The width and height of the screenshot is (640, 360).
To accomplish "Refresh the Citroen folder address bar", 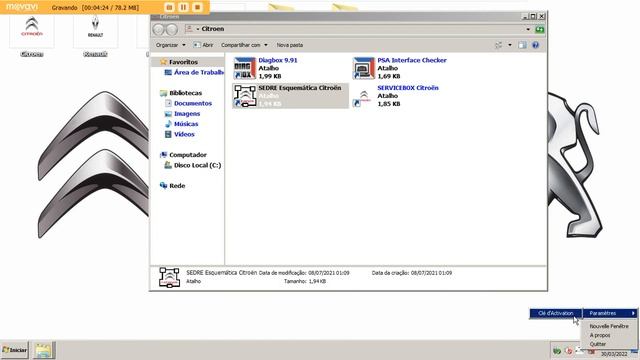I will (540, 29).
